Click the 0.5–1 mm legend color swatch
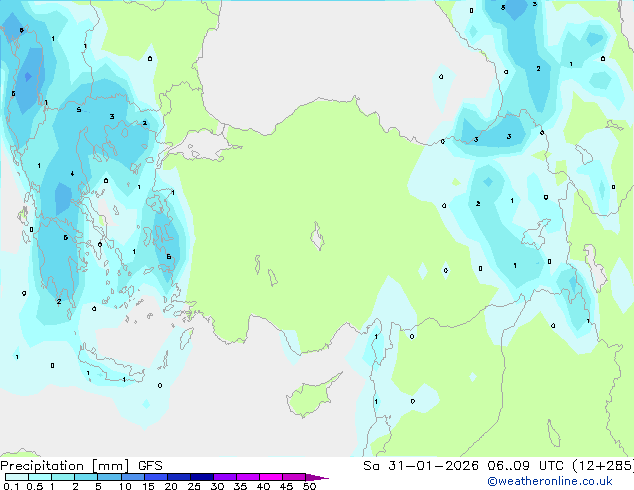Image resolution: width=634 pixels, height=490 pixels. [40, 477]
